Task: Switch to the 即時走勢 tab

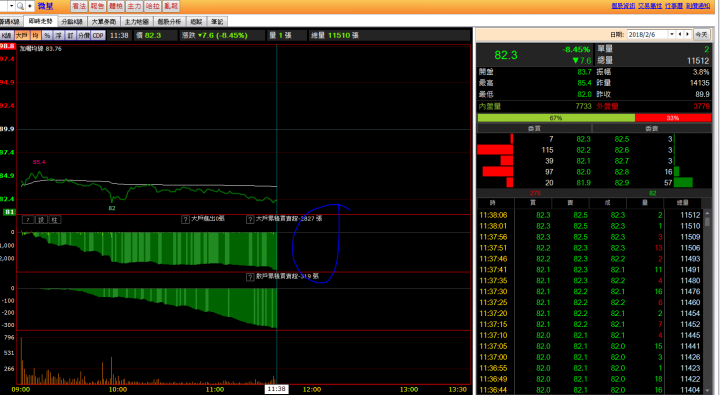Action: [x=40, y=21]
